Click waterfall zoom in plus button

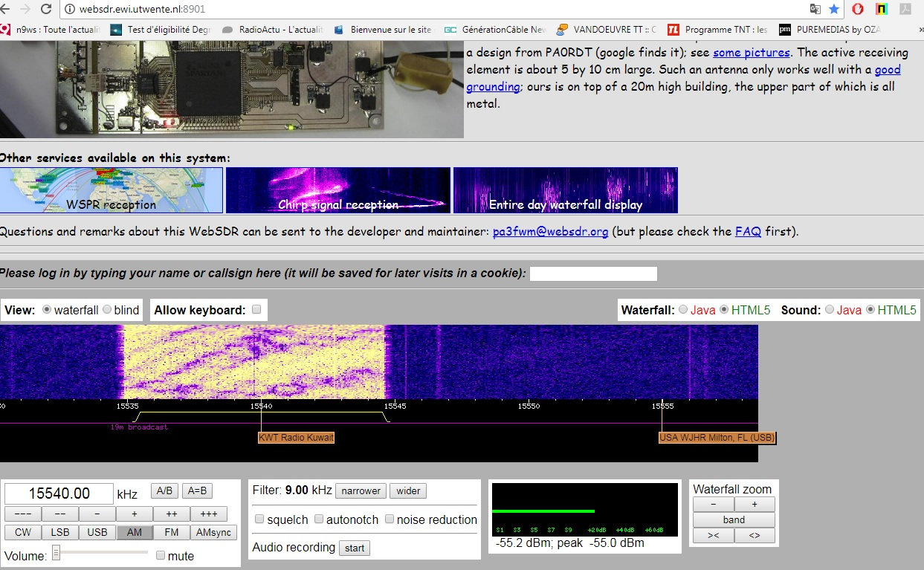point(755,504)
